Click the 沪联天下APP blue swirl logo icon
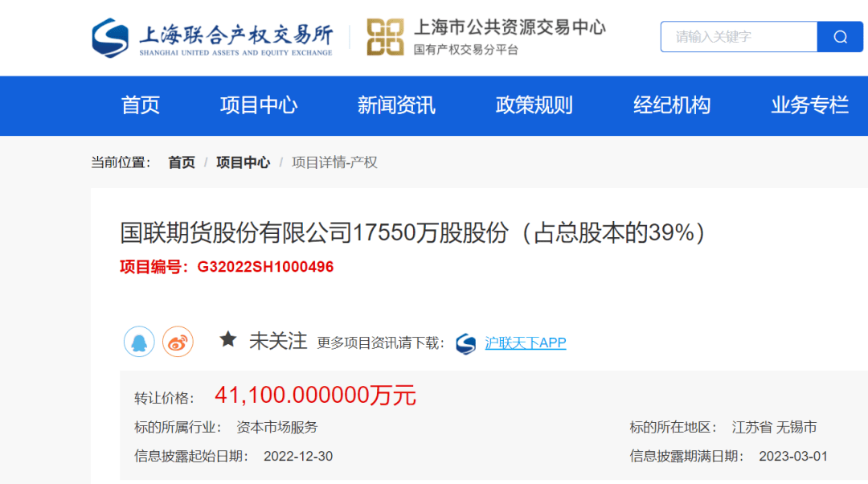The width and height of the screenshot is (868, 484). [466, 343]
